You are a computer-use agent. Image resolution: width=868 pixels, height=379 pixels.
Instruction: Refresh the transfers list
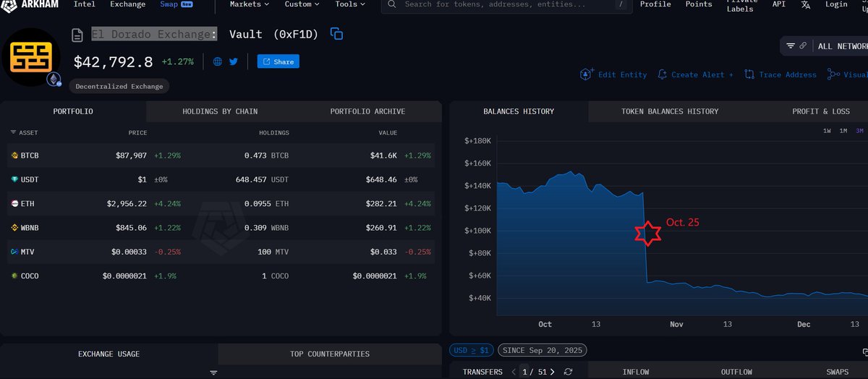coord(569,372)
